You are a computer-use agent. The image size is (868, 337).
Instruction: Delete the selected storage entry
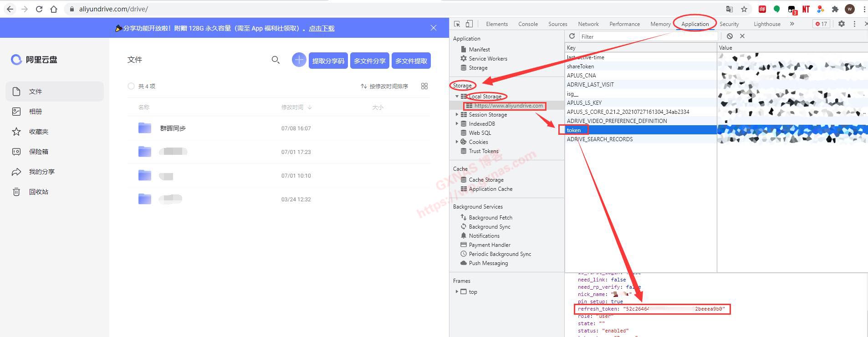point(742,36)
